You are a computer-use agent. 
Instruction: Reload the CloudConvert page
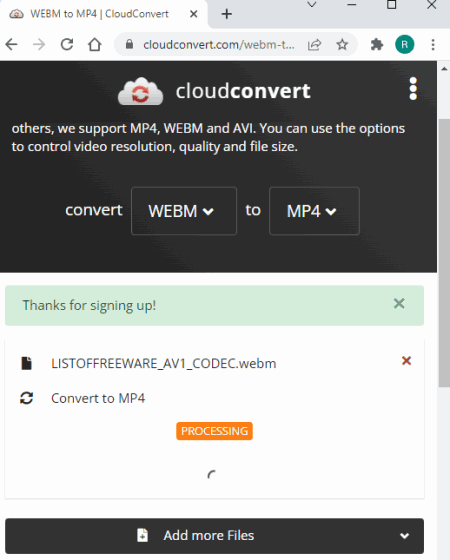point(67,45)
